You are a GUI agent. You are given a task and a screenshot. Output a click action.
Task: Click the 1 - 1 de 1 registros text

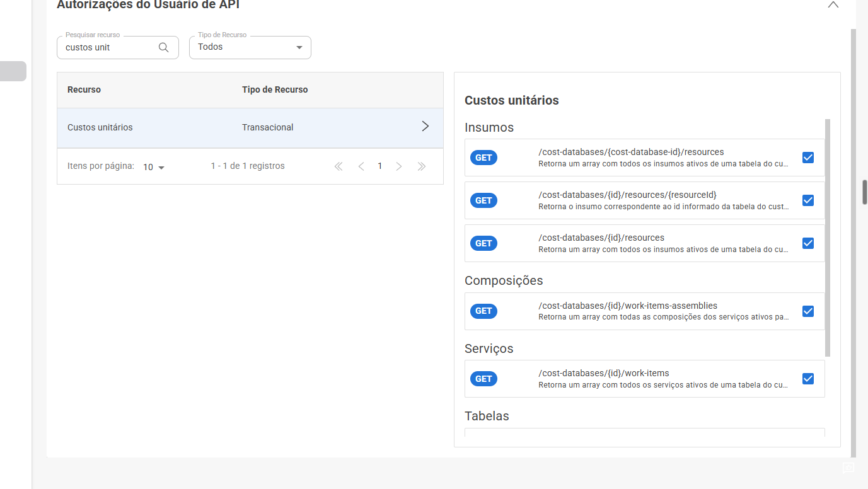[x=248, y=166]
